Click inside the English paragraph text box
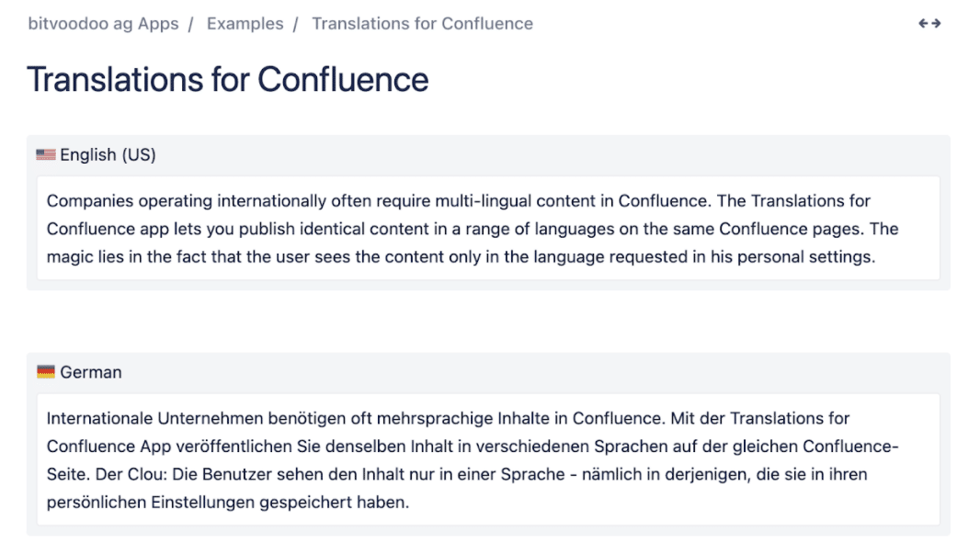Image resolution: width=980 pixels, height=555 pixels. click(x=487, y=229)
